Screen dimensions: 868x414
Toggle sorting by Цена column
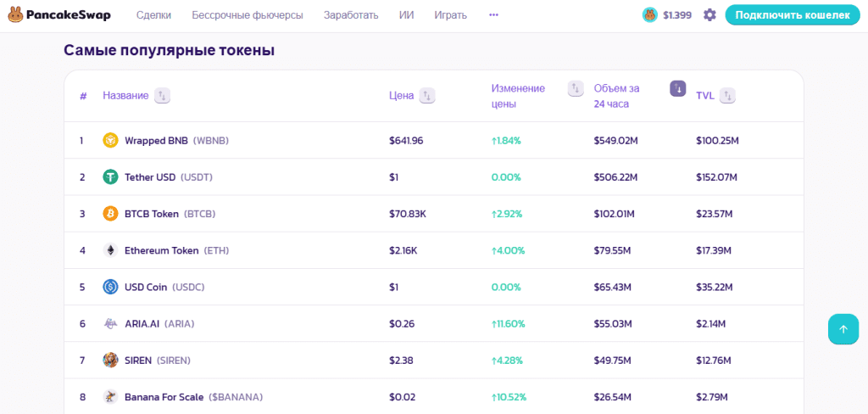427,95
